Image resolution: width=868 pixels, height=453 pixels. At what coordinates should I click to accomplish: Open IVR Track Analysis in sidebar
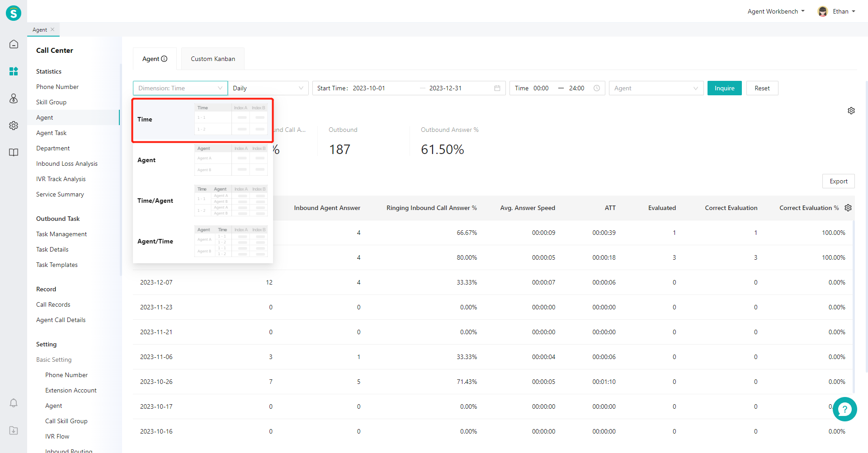tap(61, 179)
